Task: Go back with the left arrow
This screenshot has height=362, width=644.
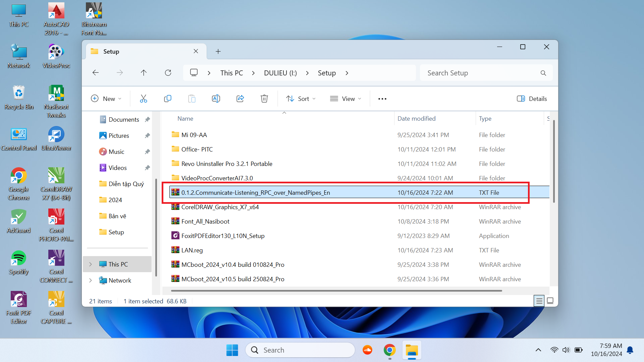Action: click(96, 73)
